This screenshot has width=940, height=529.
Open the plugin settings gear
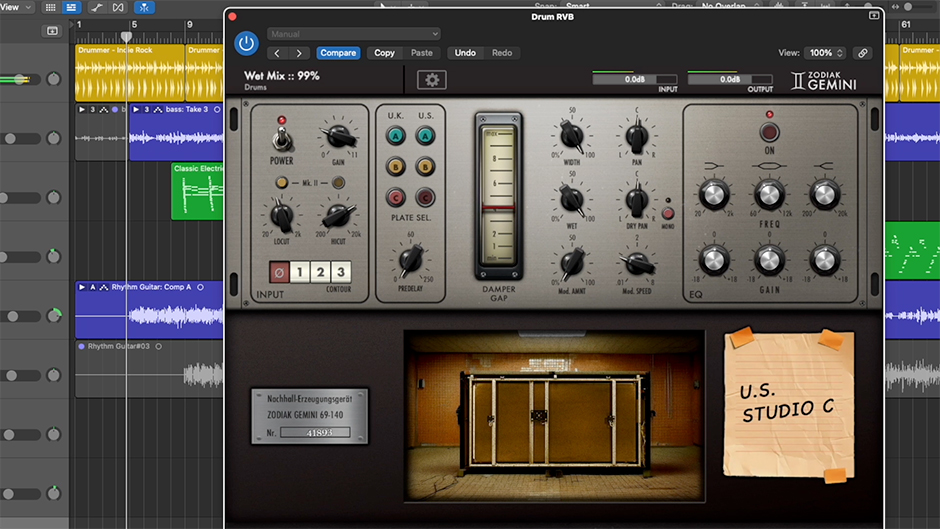[431, 80]
